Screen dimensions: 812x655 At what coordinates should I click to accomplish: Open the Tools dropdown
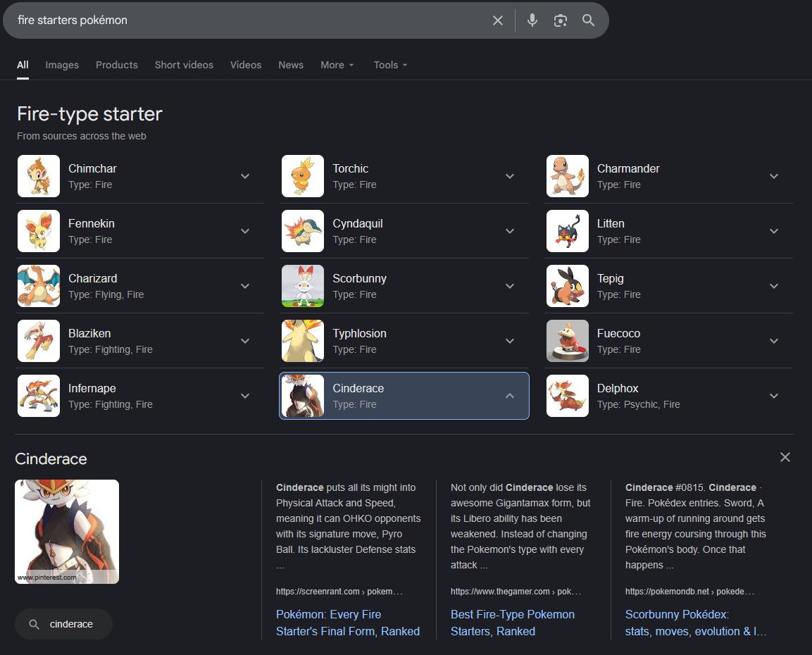click(x=390, y=65)
